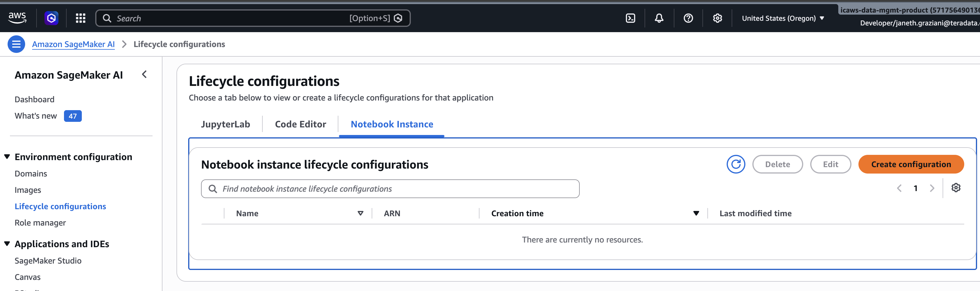Open Domains in the side navigation
Screen dimensions: 980x291
[31, 174]
